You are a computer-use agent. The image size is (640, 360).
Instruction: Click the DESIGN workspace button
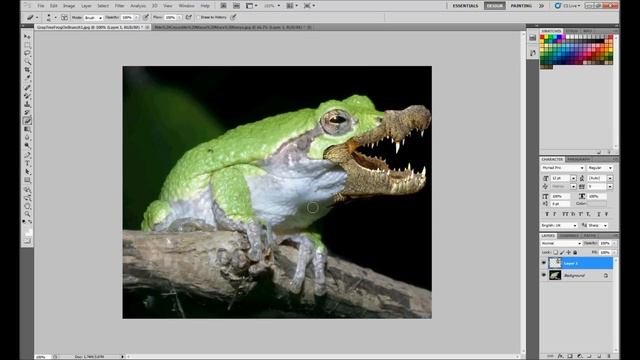(494, 6)
